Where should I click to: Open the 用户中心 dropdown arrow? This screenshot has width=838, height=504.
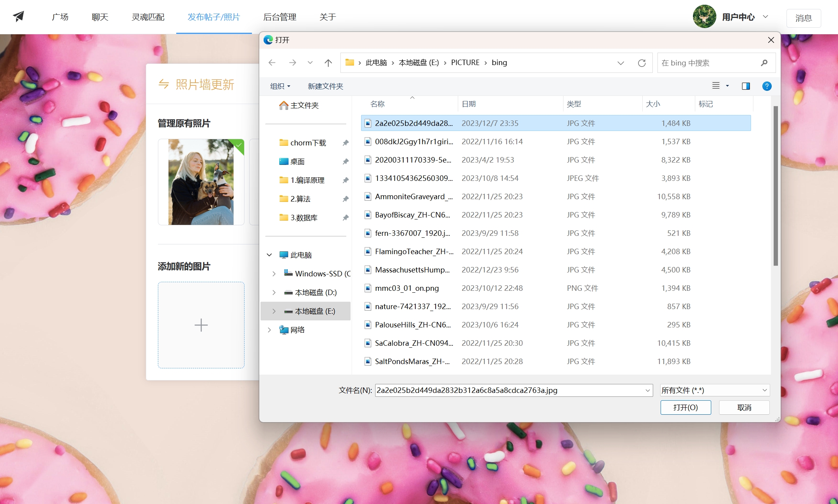click(x=765, y=17)
